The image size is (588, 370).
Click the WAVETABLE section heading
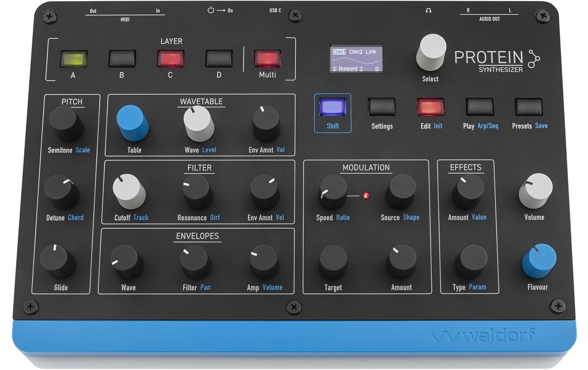(201, 101)
